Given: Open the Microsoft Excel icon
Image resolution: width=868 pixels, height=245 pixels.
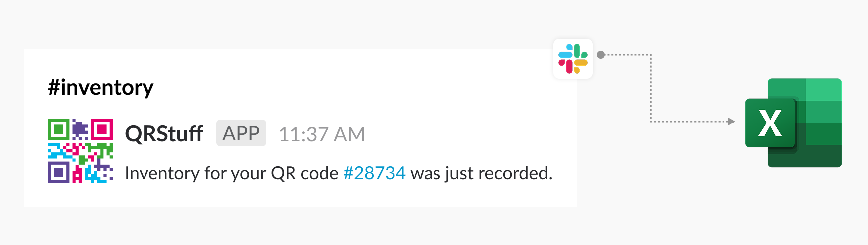Looking at the screenshot, I should pos(793,122).
